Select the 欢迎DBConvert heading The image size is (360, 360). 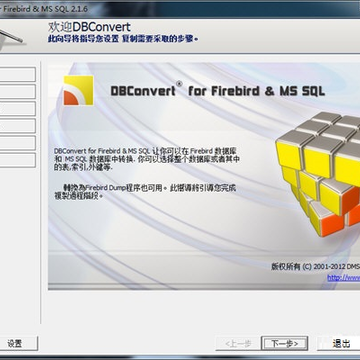pyautogui.click(x=89, y=27)
